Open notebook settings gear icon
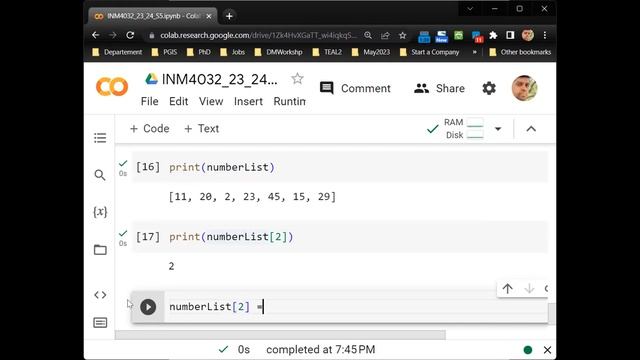 489,88
